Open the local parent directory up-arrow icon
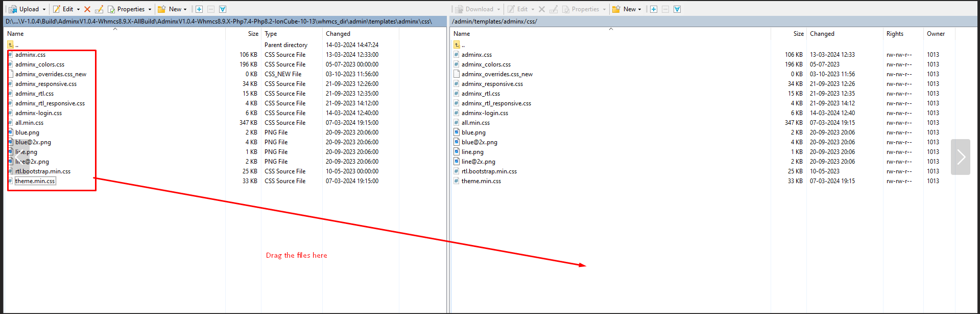Image resolution: width=980 pixels, height=314 pixels. [11, 45]
